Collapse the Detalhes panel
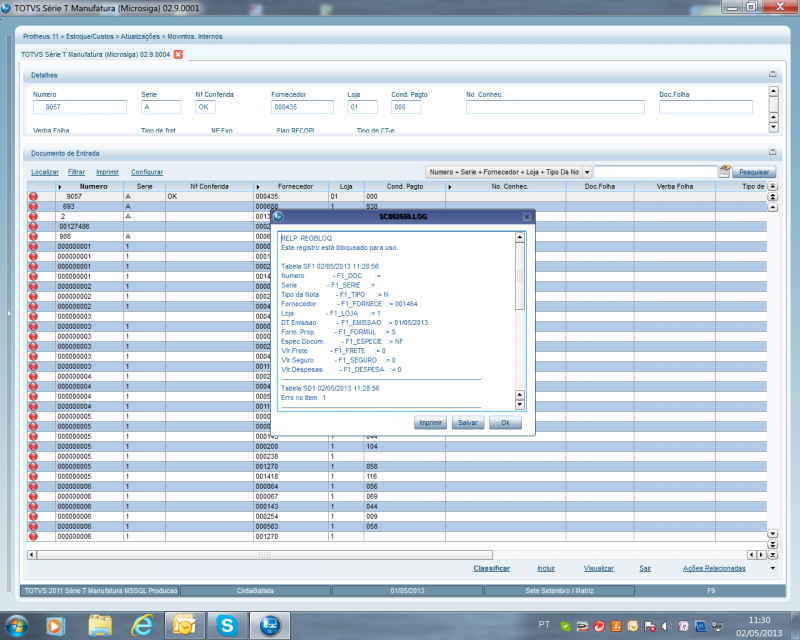 pos(772,75)
